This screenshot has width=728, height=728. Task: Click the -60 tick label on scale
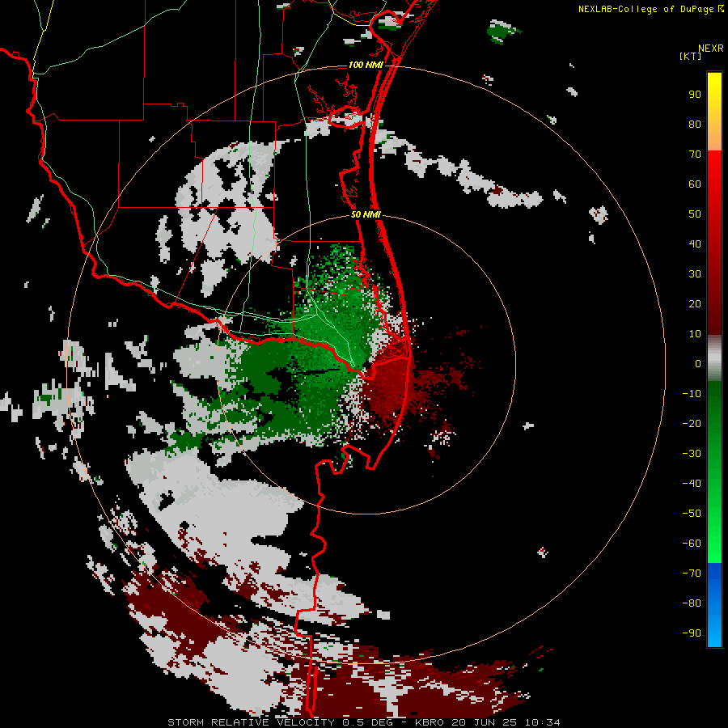(x=692, y=544)
